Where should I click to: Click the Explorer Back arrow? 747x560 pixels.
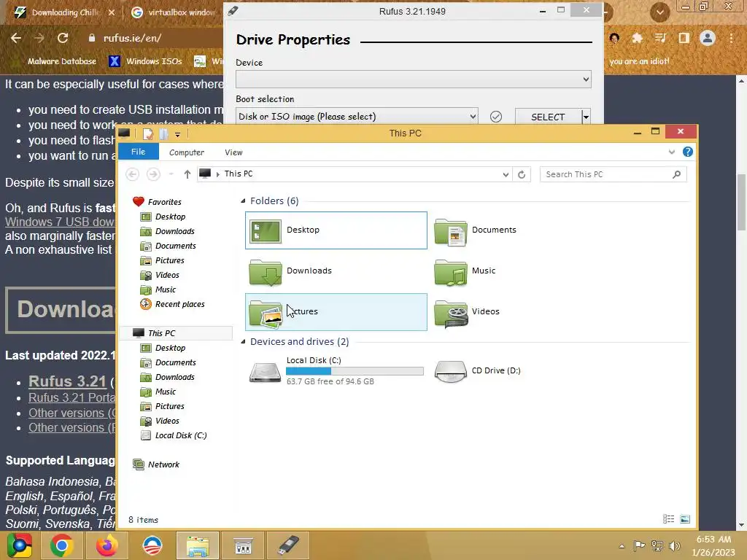133,174
